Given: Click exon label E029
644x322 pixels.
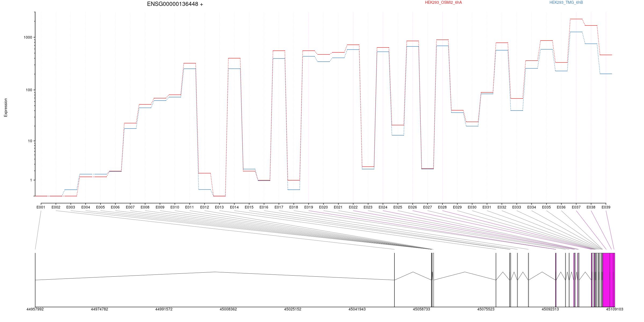Looking at the screenshot, I should pyautogui.click(x=457, y=207).
